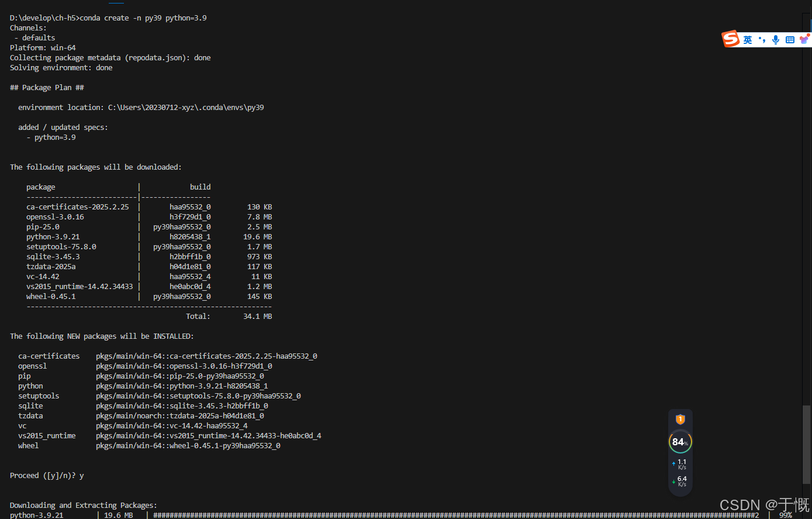This screenshot has width=812, height=519.
Task: Click the python-3.9.21 download progress bar
Action: click(456, 515)
